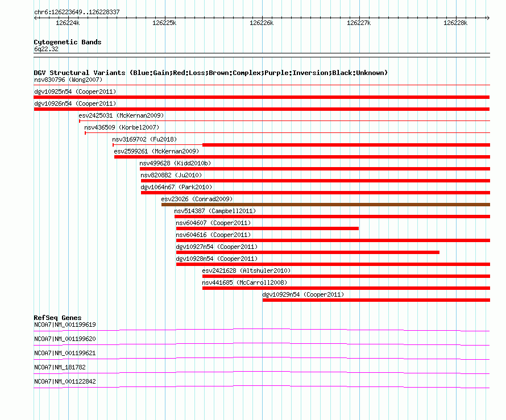Select the nsv830796 (Wong2007) variant label

pos(68,80)
